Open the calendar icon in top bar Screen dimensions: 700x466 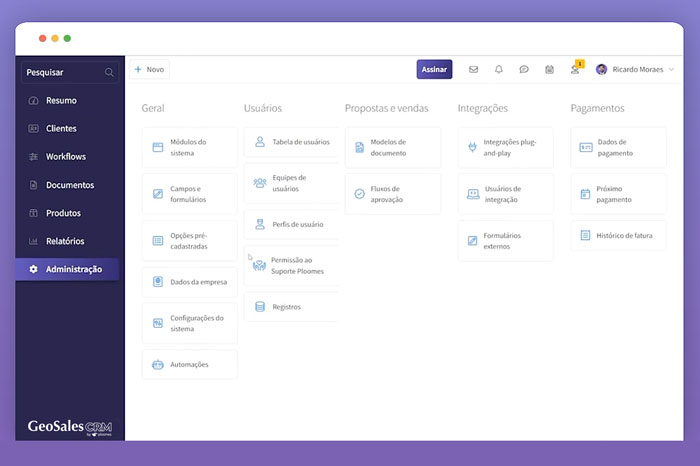click(x=550, y=69)
